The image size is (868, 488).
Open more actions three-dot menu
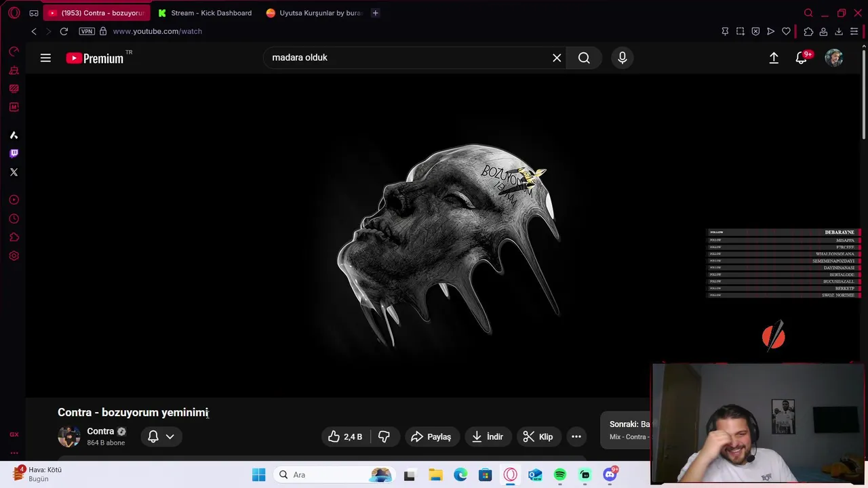click(576, 436)
